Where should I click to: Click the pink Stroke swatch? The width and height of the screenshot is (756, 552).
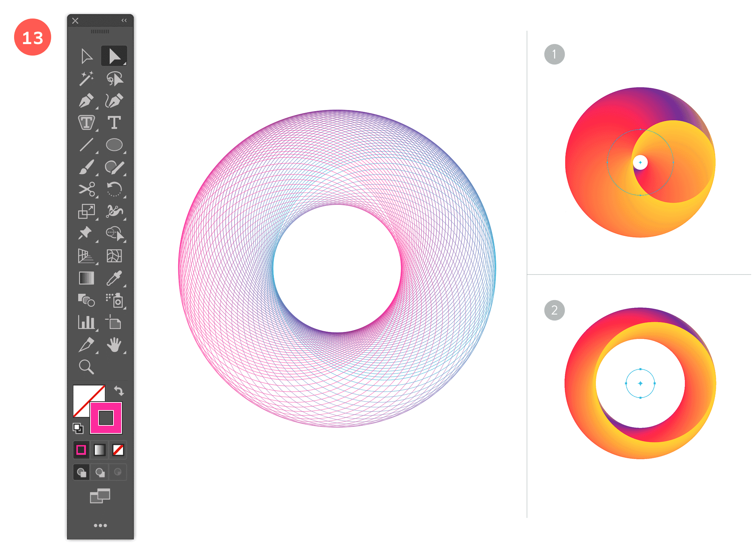pos(106,418)
